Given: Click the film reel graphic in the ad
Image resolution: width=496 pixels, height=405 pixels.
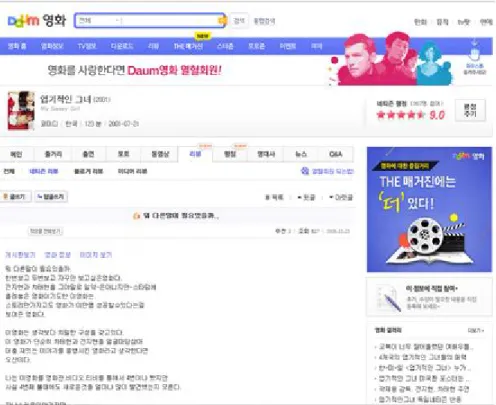Looking at the screenshot, I should click(x=425, y=235).
